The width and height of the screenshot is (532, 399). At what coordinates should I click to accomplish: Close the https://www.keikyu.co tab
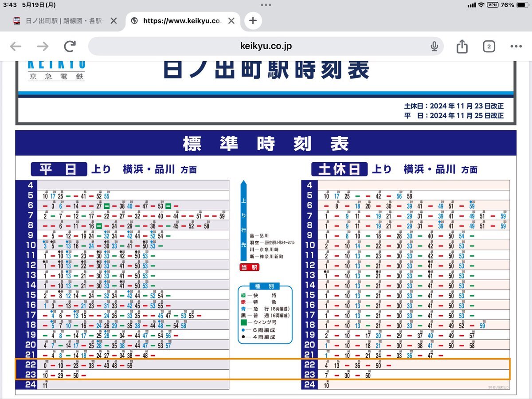pos(231,21)
